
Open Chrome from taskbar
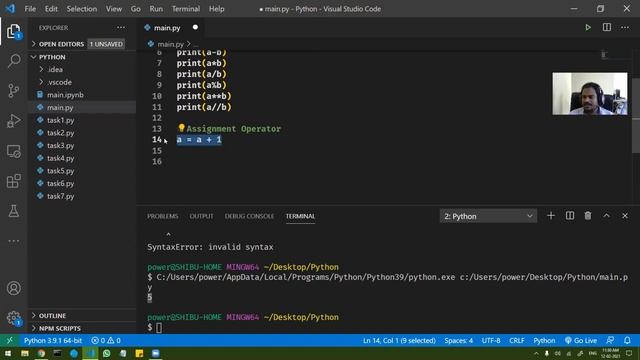(41, 353)
